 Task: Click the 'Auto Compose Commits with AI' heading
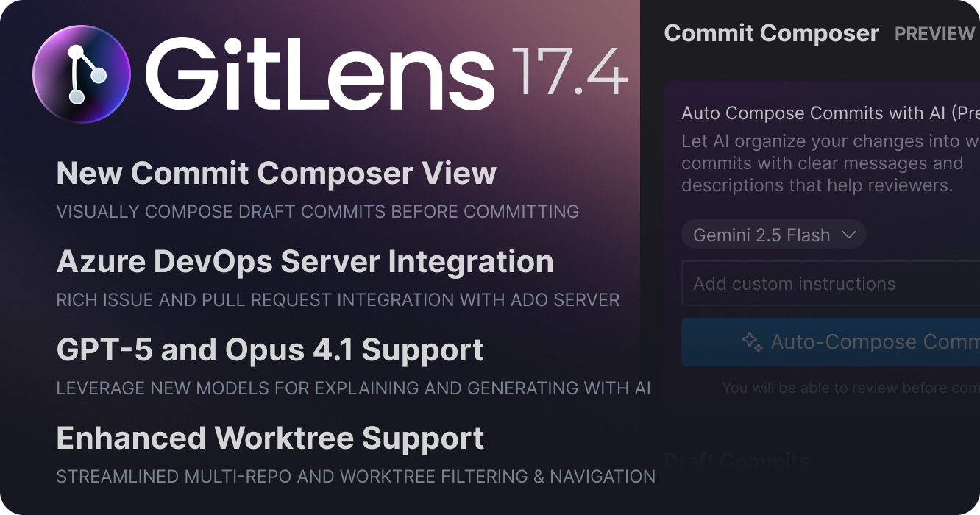831,113
